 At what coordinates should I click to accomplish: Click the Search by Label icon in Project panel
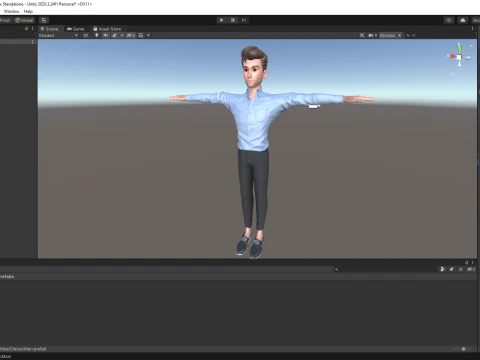(452, 269)
